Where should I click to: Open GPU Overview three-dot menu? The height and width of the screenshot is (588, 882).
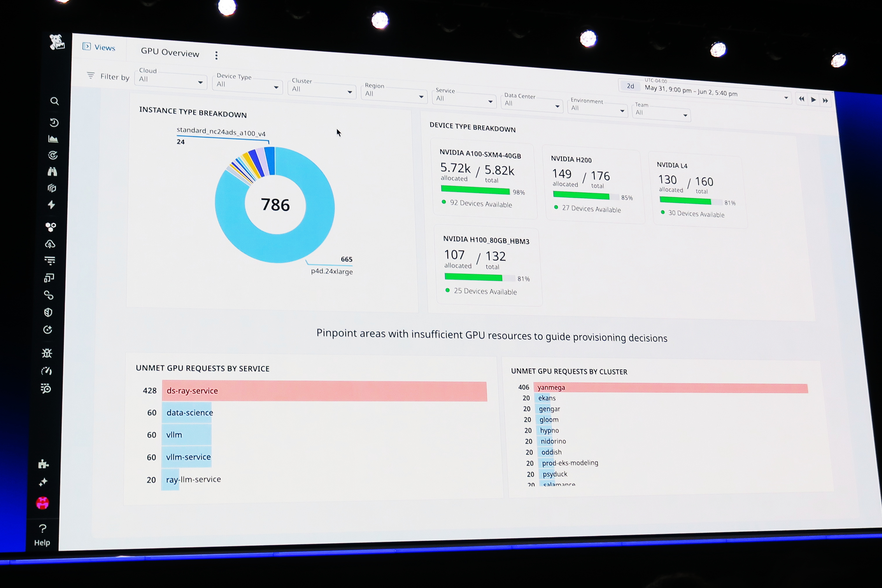tap(216, 56)
